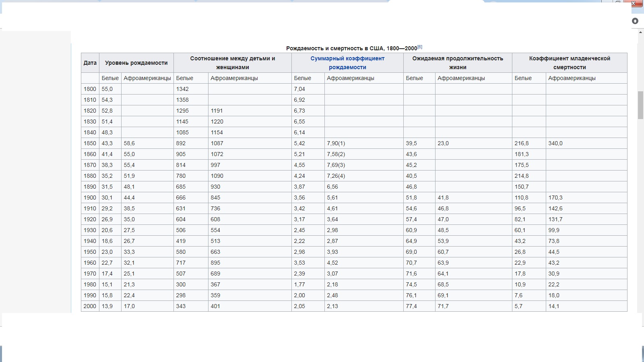
Task: Click value 7,26(4) in the 1880 row
Action: (x=336, y=176)
